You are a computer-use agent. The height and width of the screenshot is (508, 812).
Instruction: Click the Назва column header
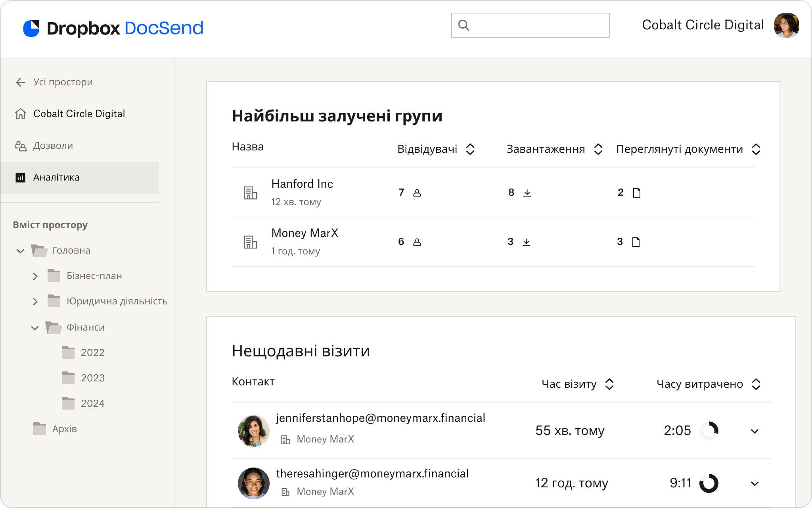248,147
